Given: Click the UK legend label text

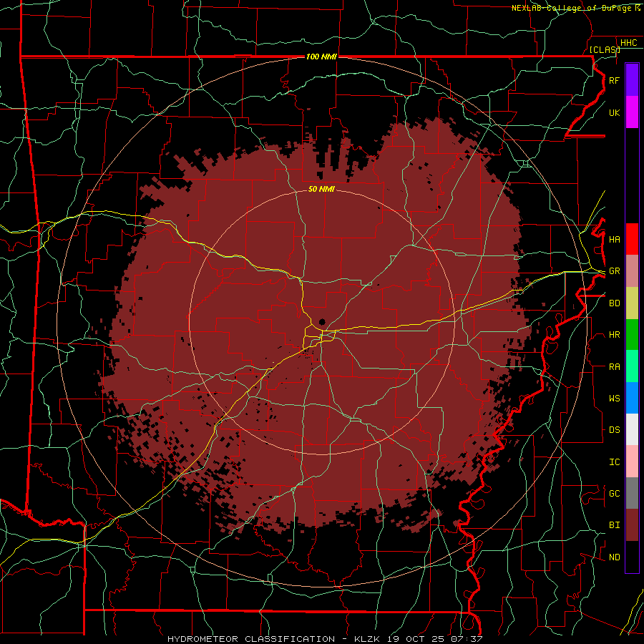Looking at the screenshot, I should (x=614, y=112).
